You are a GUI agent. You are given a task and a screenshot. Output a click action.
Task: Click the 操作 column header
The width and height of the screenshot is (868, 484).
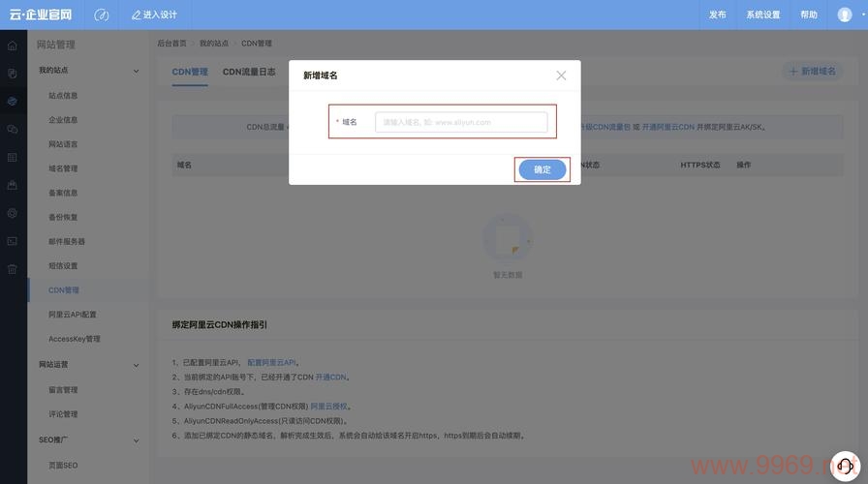click(x=743, y=165)
